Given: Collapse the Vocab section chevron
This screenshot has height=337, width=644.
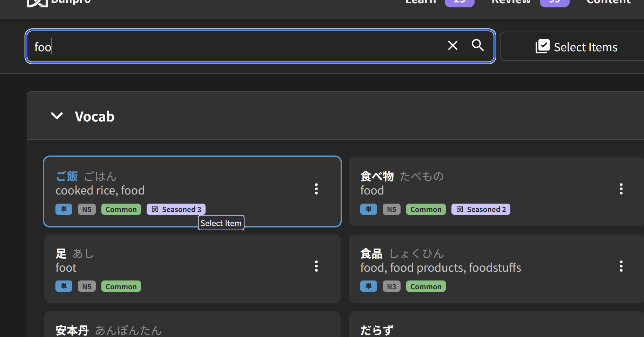Looking at the screenshot, I should coord(57,116).
